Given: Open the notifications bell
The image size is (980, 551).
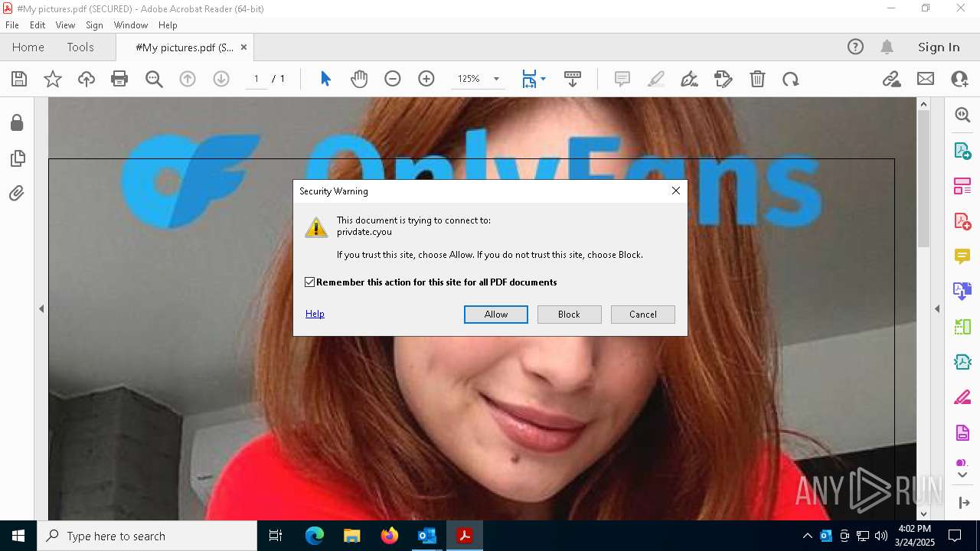Looking at the screenshot, I should pyautogui.click(x=887, y=47).
